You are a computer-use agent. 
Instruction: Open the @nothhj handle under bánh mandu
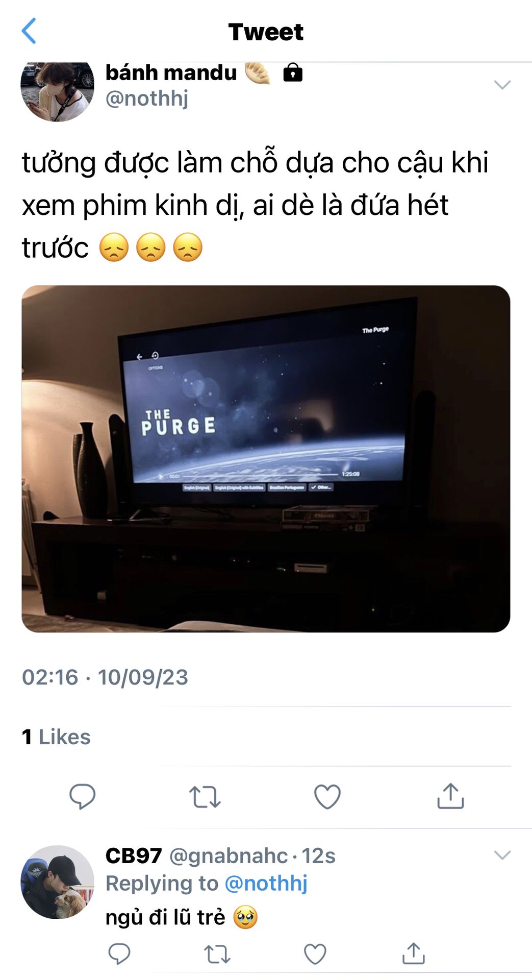click(147, 98)
